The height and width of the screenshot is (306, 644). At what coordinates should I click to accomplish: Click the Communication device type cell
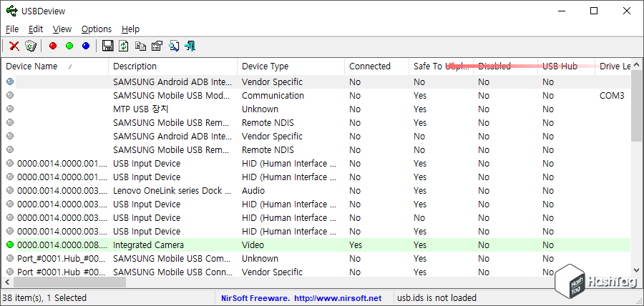coord(273,96)
